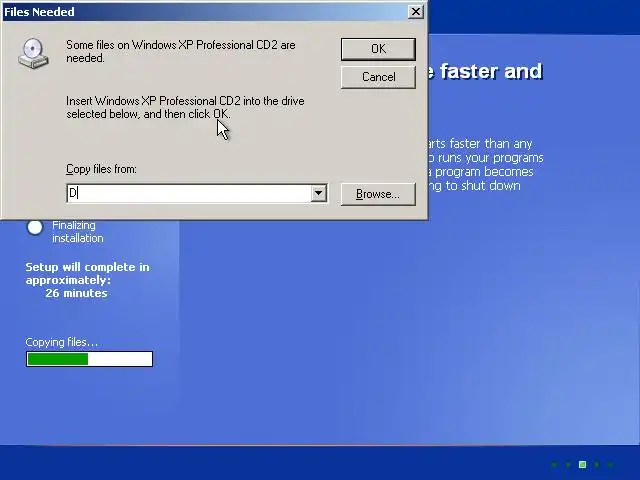This screenshot has width=640, height=480.
Task: Click the Copying files progress bar
Action: (x=89, y=359)
